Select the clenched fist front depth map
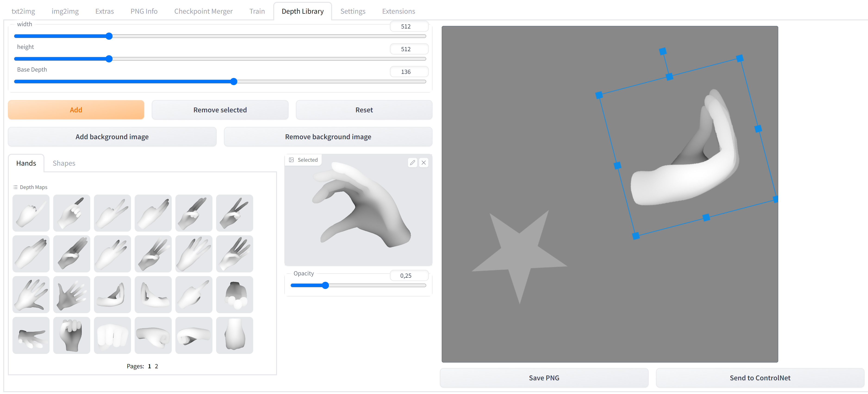 pyautogui.click(x=112, y=335)
